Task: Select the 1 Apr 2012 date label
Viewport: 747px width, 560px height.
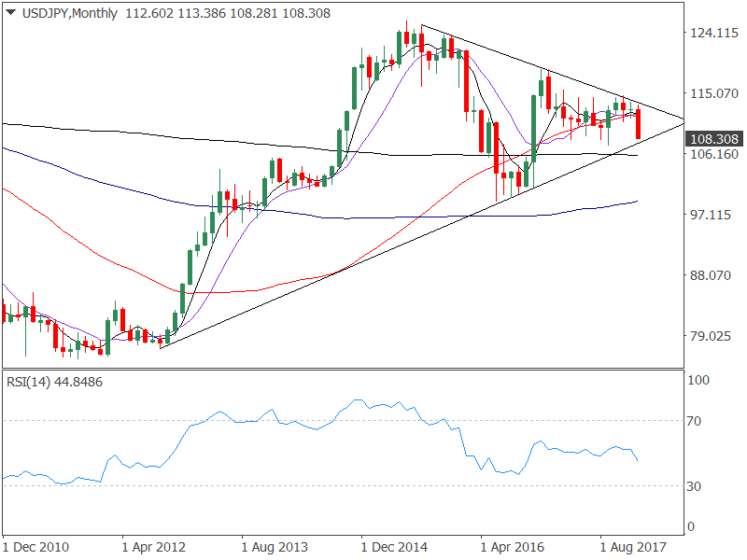Action: pyautogui.click(x=154, y=547)
